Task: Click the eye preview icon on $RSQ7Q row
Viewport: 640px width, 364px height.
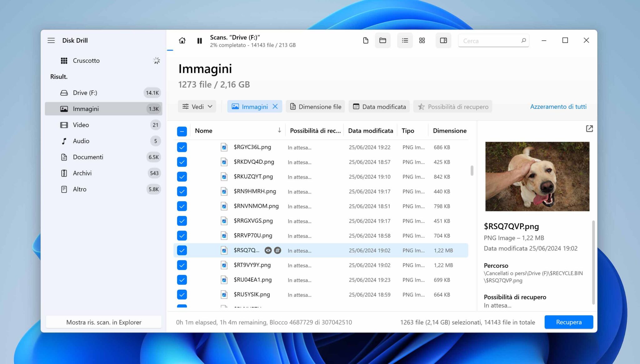Action: tap(268, 250)
